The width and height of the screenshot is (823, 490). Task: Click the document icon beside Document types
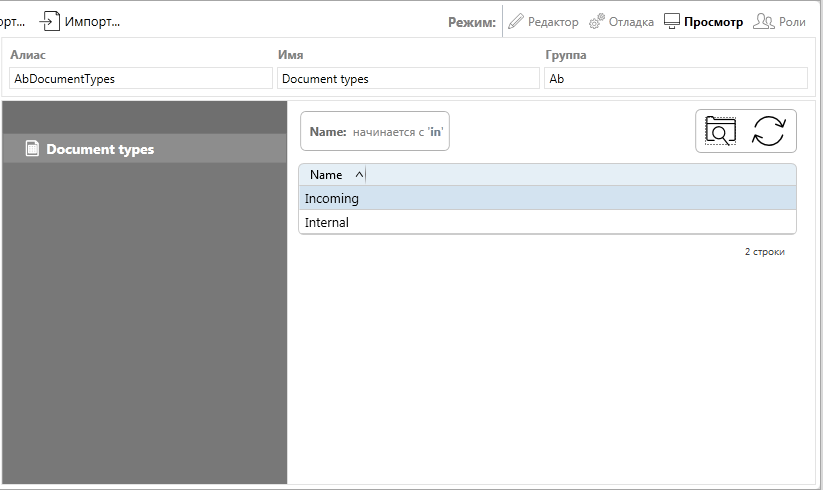coord(32,149)
